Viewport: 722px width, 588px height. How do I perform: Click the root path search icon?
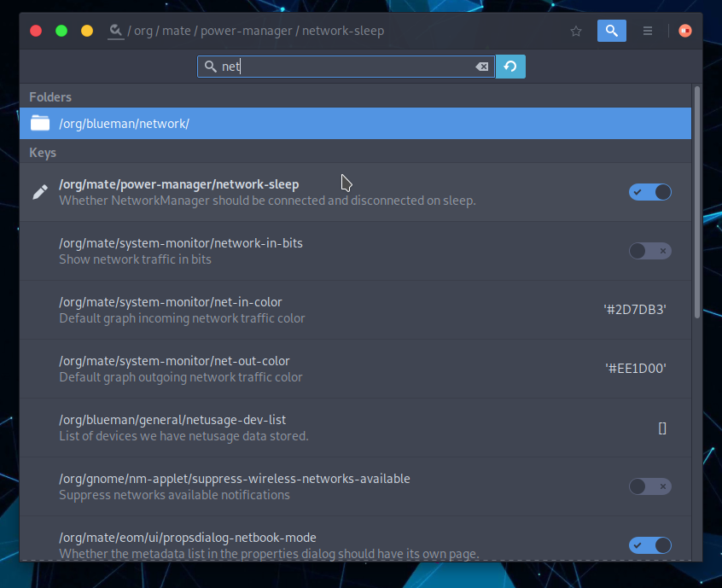click(x=115, y=31)
